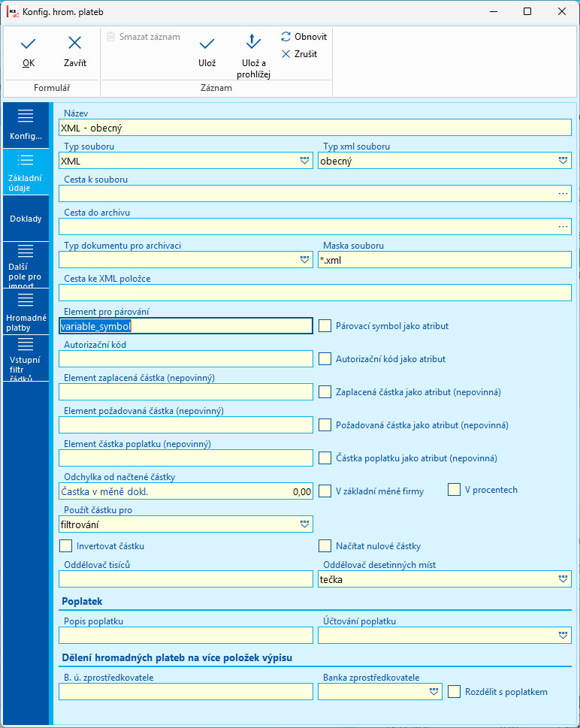
Task: Open Typ dokumentu pro archivaci dropdown
Action: coord(304,260)
